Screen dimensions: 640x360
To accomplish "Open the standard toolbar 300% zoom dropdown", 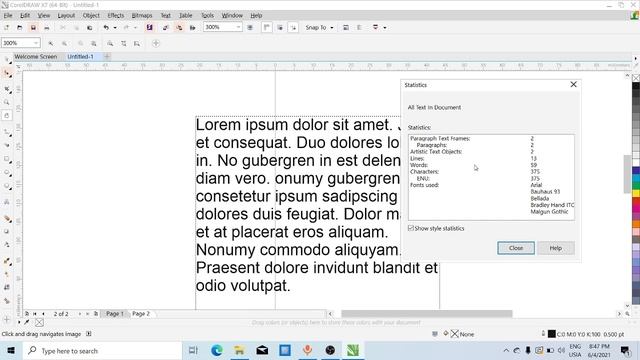I will click(238, 27).
